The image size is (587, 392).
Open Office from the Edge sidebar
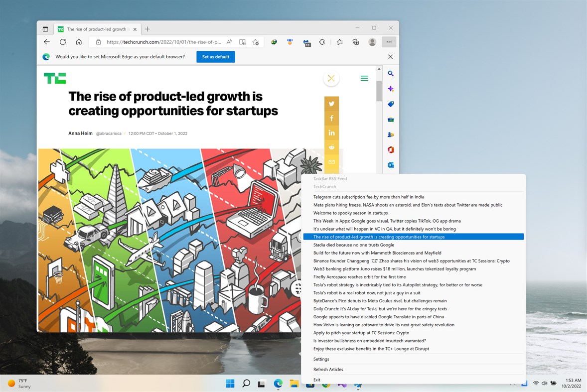(391, 149)
